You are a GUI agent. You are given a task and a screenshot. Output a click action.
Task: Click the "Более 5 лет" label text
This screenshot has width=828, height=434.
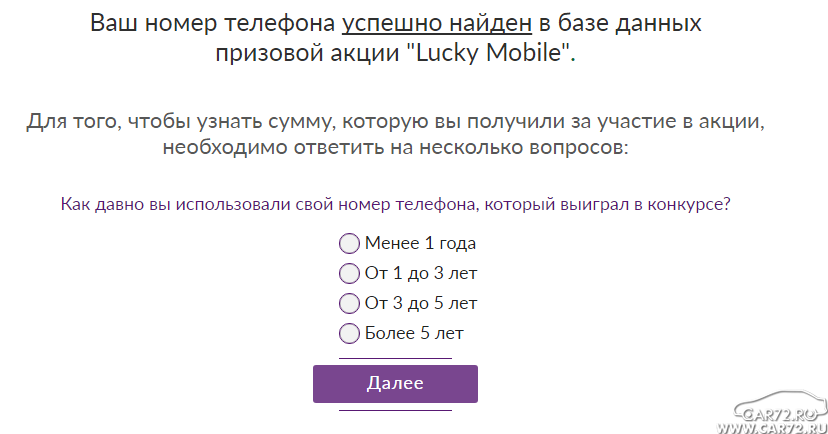click(414, 334)
